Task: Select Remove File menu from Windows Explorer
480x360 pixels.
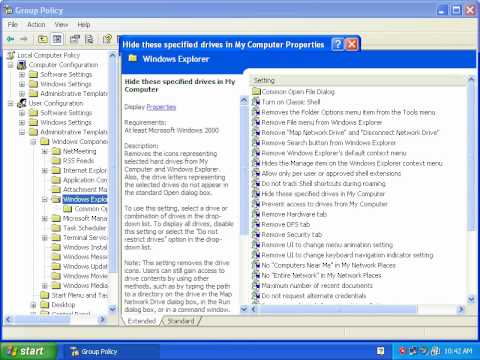Action: 322,122
